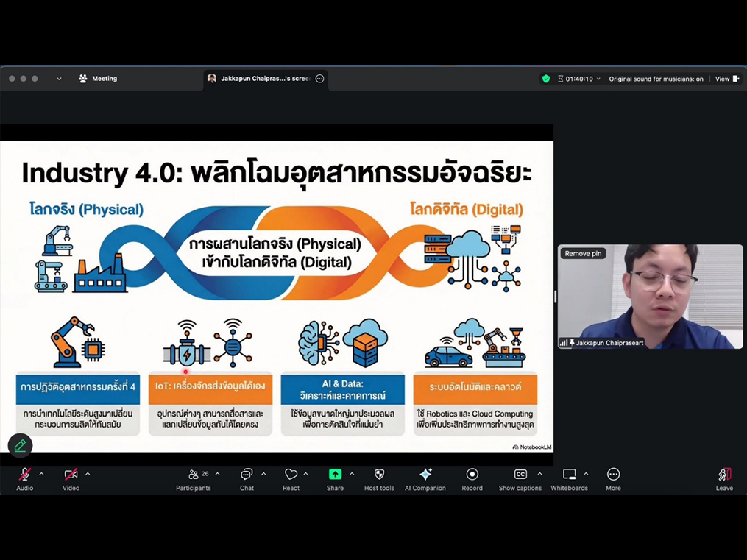Viewport: 747px width, 560px height.
Task: Click the green annotation pencil button
Action: pos(20,445)
